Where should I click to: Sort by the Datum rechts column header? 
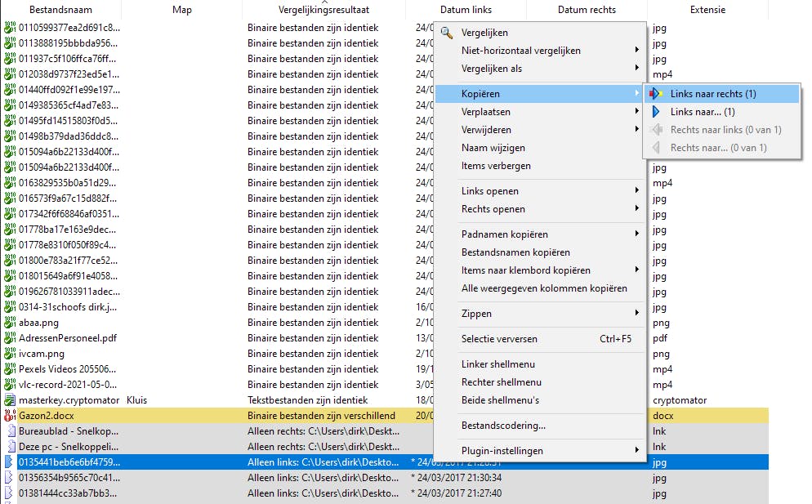tap(587, 9)
